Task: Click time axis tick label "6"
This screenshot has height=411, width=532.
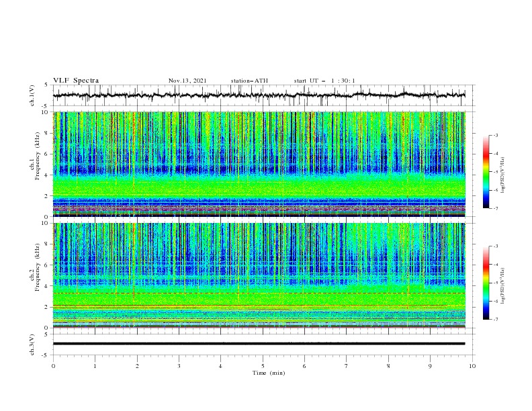Action: click(x=304, y=366)
